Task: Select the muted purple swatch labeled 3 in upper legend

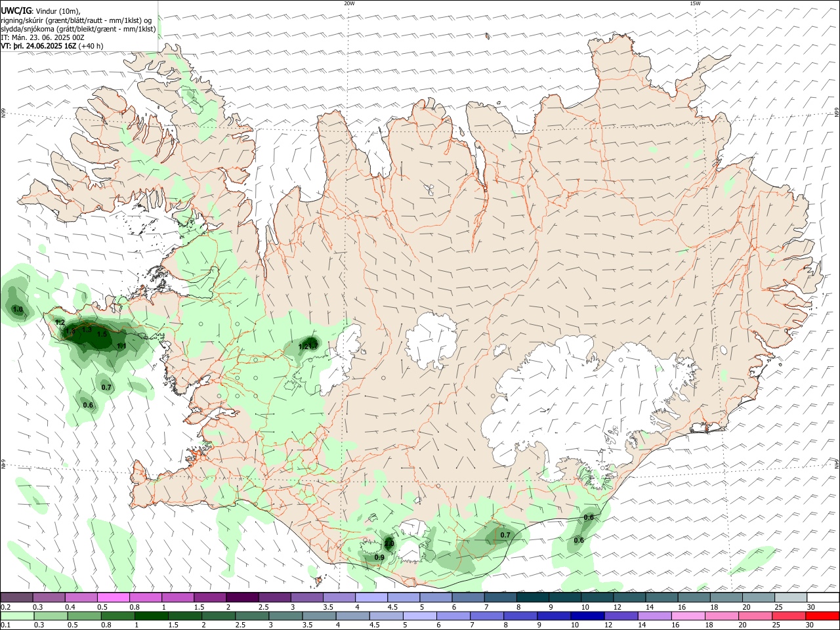Action: point(307,598)
